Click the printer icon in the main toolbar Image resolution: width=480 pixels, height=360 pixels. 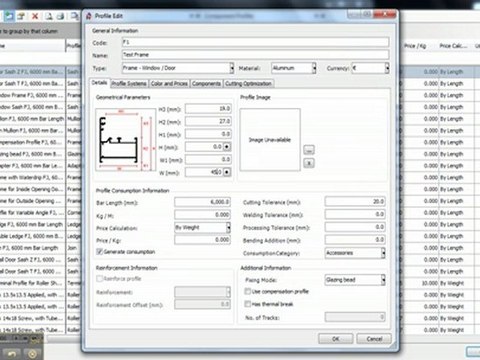(61, 16)
